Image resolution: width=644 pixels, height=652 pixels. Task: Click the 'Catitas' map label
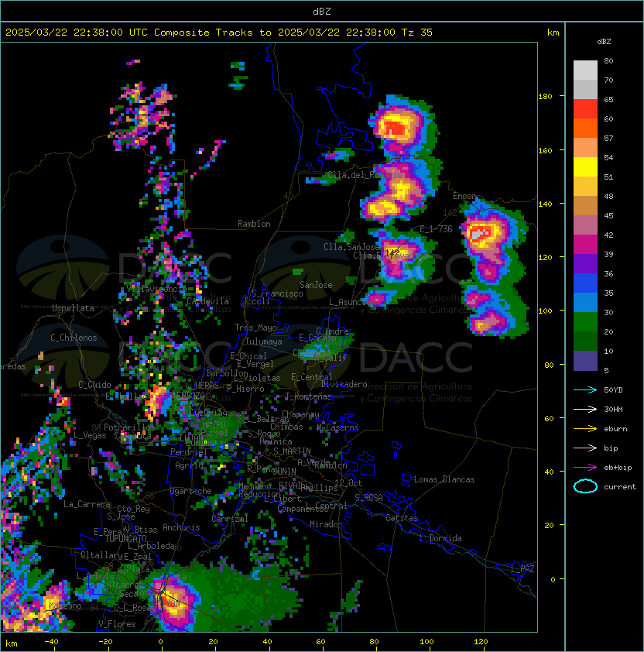(x=402, y=518)
